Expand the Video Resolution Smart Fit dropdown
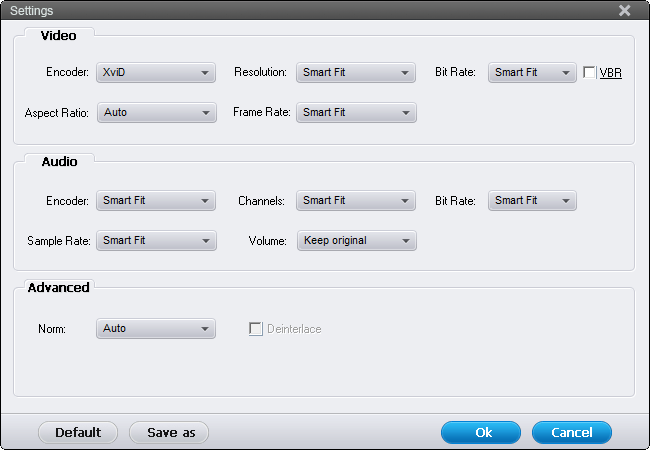Screen dimensions: 650x450 click(356, 73)
